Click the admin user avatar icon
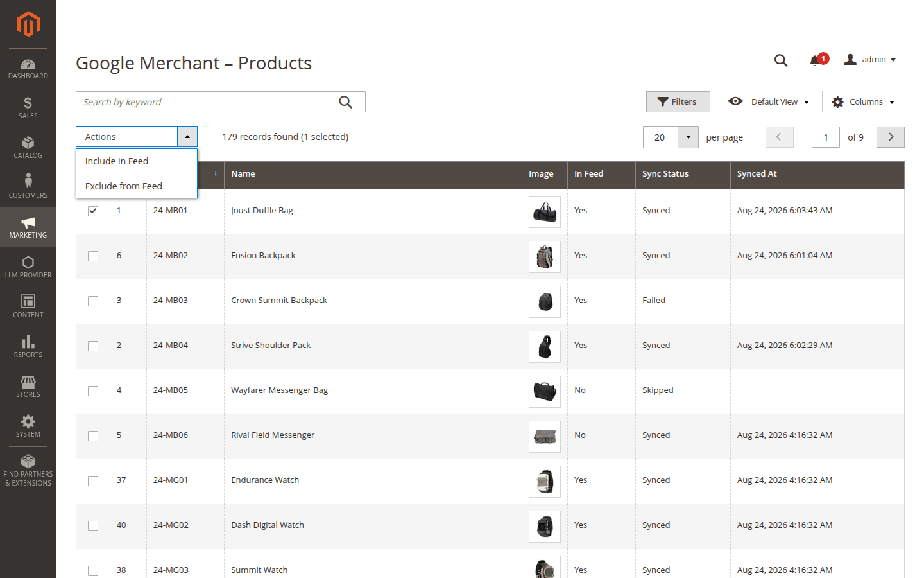The image size is (924, 578). 850,59
